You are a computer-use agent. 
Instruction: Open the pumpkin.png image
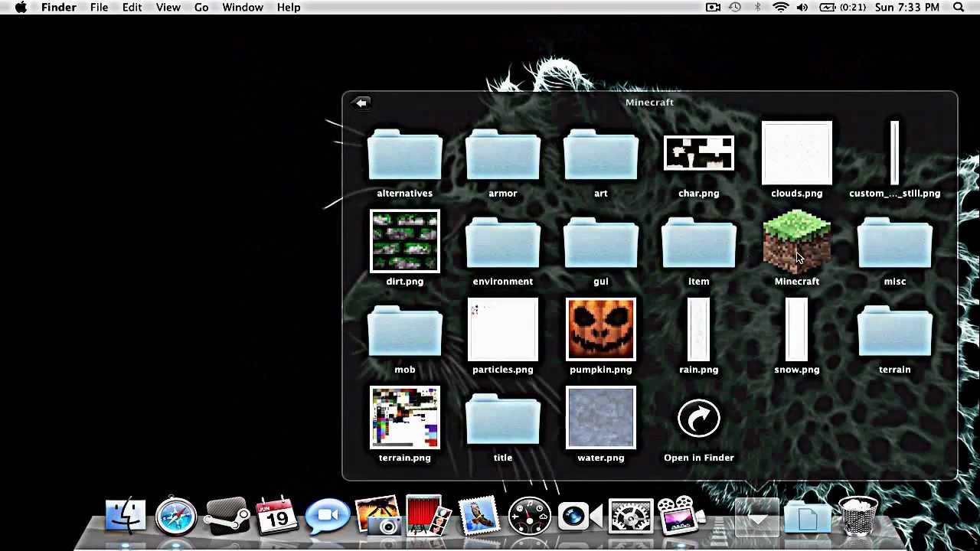[600, 329]
